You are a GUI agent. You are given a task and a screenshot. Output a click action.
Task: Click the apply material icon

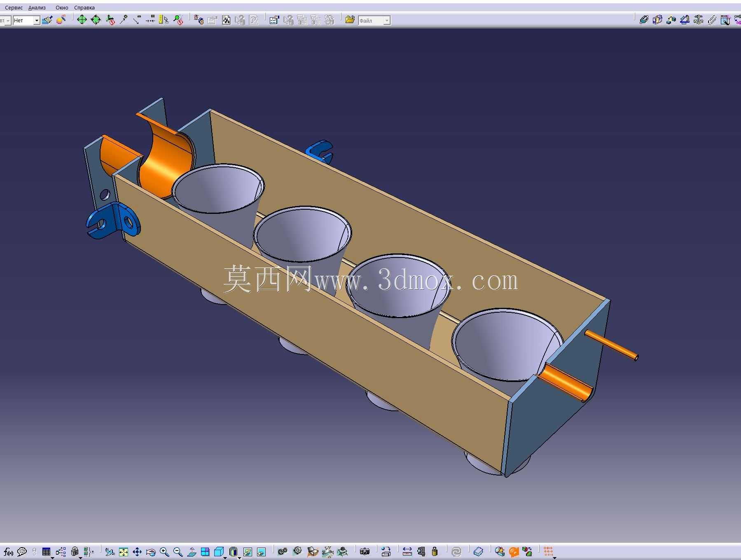coord(61,20)
